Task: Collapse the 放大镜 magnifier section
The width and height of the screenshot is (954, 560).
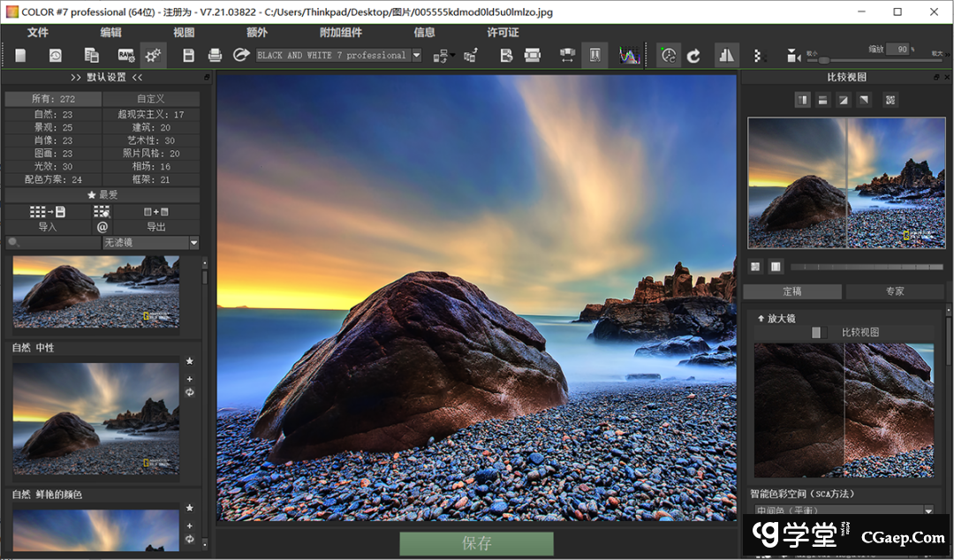Action: click(x=761, y=318)
